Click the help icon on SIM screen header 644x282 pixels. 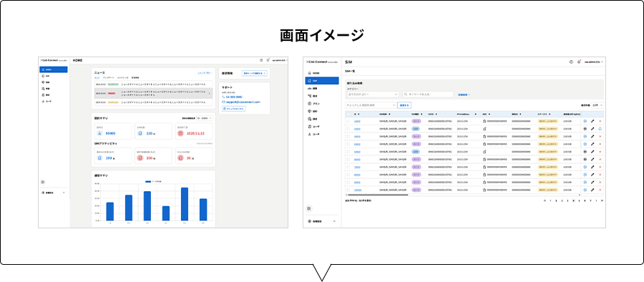click(x=571, y=62)
